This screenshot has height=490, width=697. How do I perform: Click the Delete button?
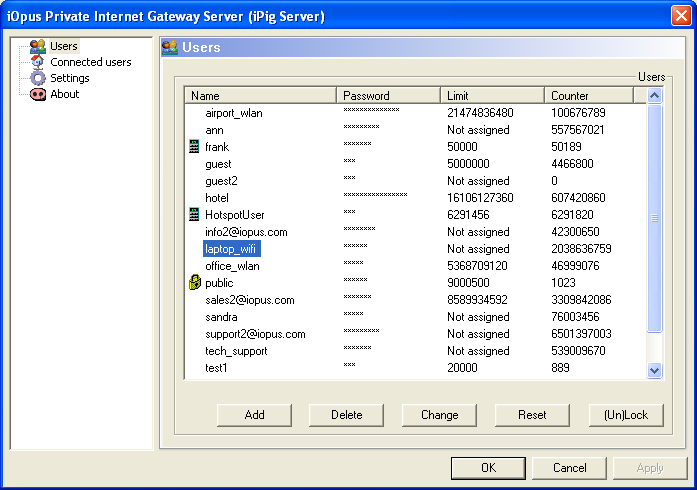(x=346, y=415)
